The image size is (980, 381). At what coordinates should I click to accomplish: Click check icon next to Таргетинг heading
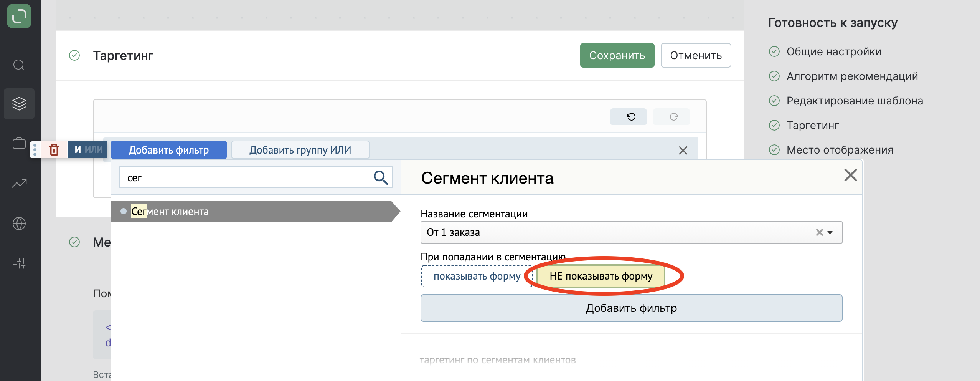click(x=74, y=55)
